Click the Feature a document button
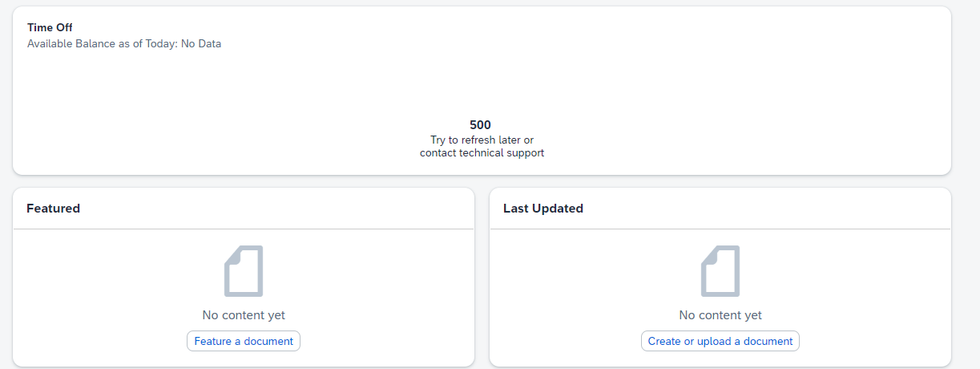The height and width of the screenshot is (369, 980). [244, 341]
